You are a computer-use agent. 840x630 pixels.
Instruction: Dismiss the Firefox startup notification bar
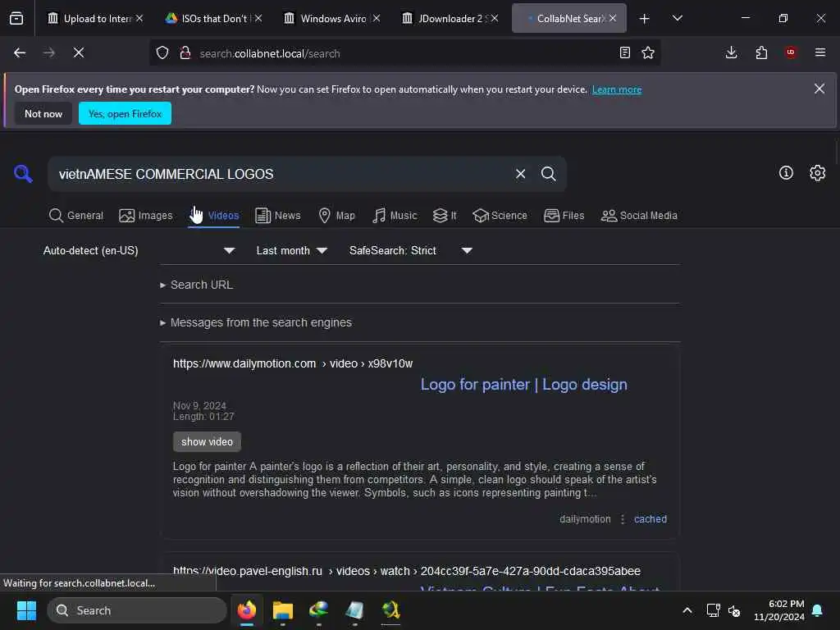tap(819, 89)
